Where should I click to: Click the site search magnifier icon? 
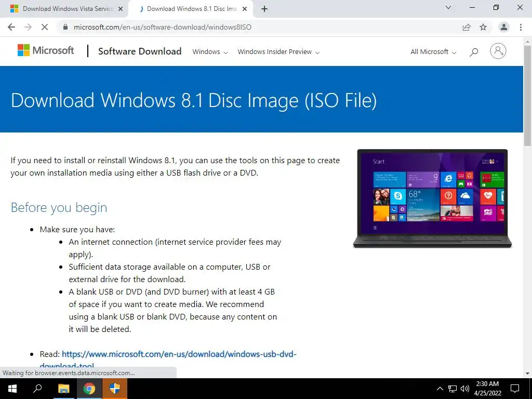click(x=474, y=52)
